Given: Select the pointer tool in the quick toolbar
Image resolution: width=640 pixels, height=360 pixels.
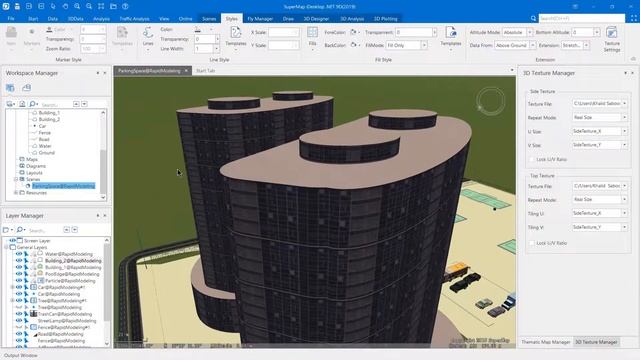Looking at the screenshot, I should pos(53,7).
